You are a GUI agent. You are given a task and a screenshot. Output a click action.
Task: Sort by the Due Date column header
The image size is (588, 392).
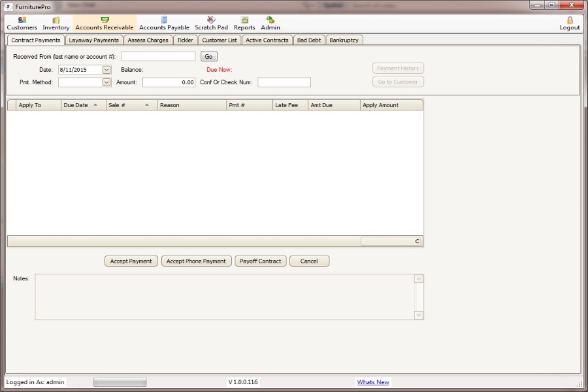pos(84,105)
